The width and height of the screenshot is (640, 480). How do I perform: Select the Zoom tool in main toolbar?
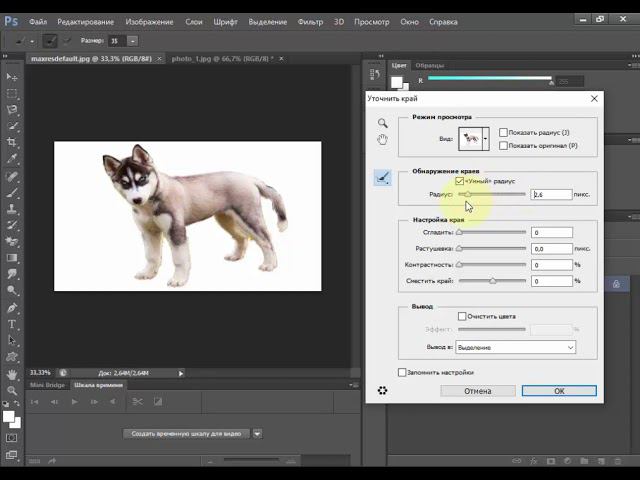[x=12, y=390]
